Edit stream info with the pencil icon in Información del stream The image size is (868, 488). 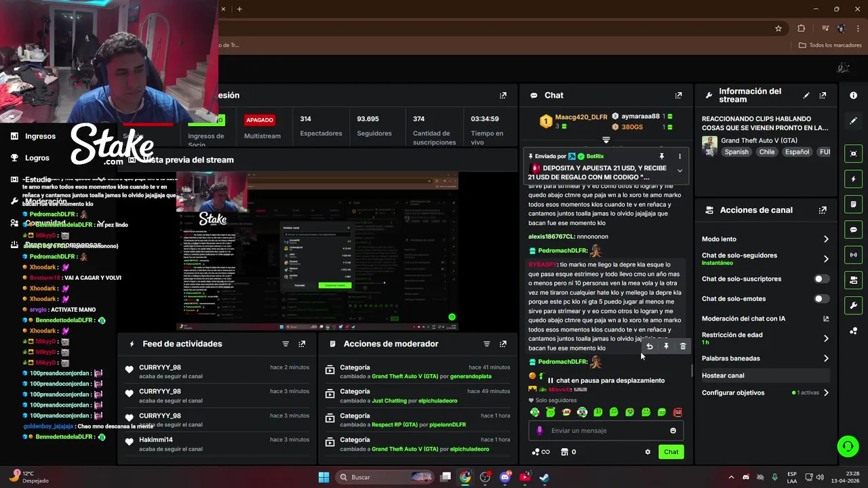coord(806,96)
